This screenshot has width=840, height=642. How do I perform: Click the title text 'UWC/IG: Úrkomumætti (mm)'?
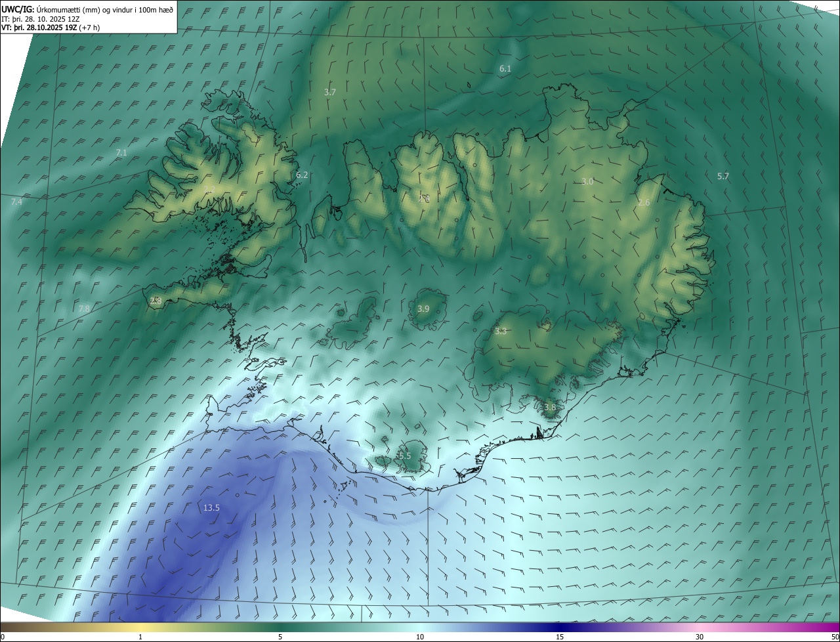[x=52, y=9]
